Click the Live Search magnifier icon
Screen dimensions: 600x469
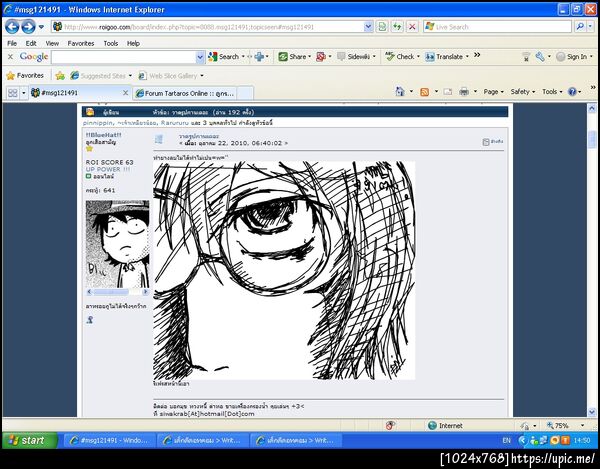580,26
